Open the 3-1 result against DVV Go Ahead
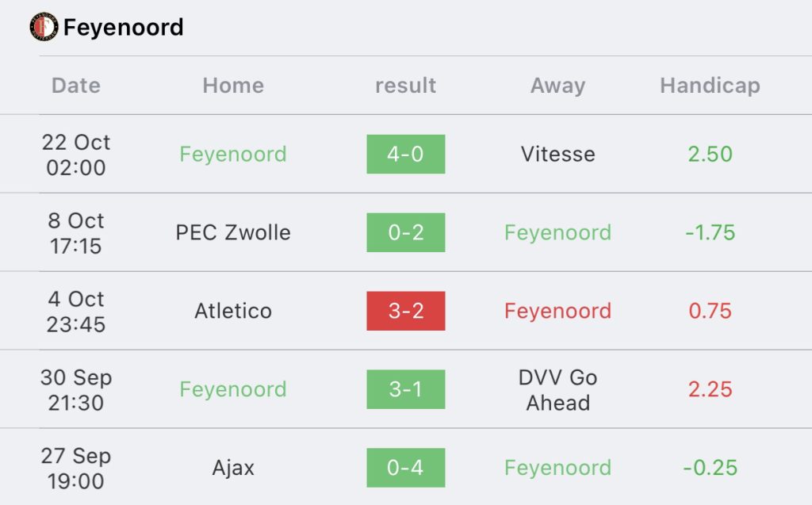 406,389
